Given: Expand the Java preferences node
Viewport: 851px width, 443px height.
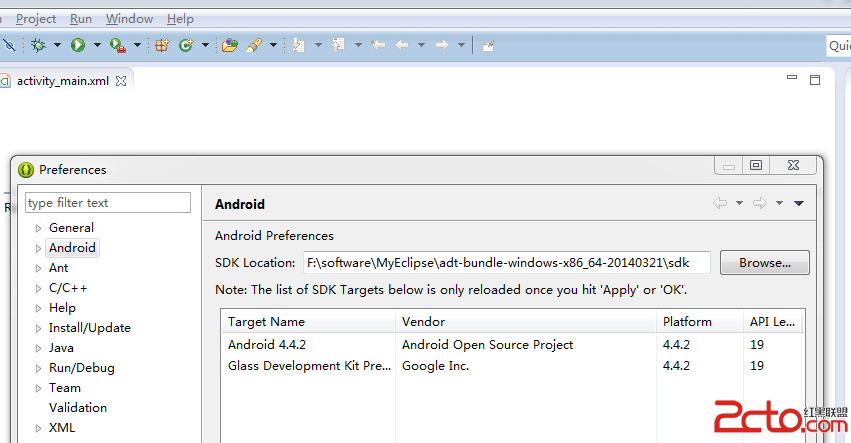Looking at the screenshot, I should (x=38, y=349).
